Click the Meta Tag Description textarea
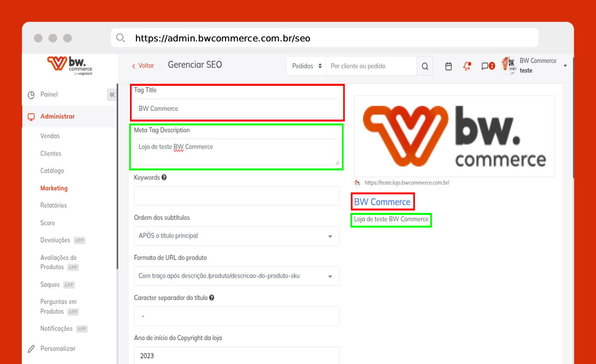The image size is (596, 364). pos(236,152)
